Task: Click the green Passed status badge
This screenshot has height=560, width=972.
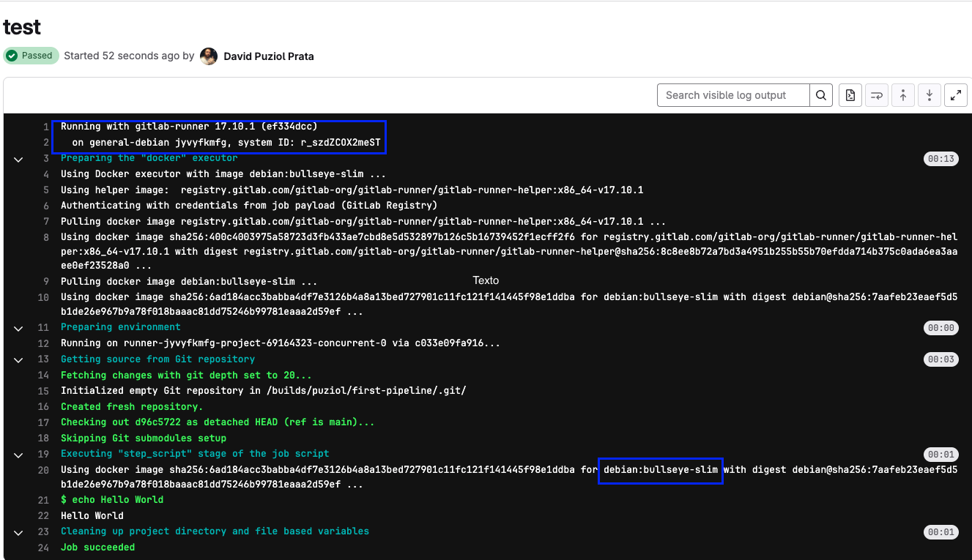Action: (x=31, y=56)
